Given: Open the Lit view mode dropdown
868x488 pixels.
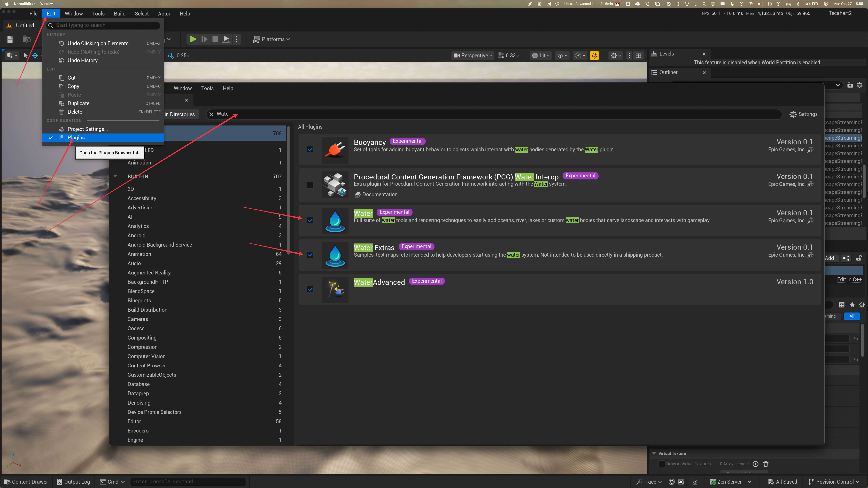Looking at the screenshot, I should tap(541, 56).
